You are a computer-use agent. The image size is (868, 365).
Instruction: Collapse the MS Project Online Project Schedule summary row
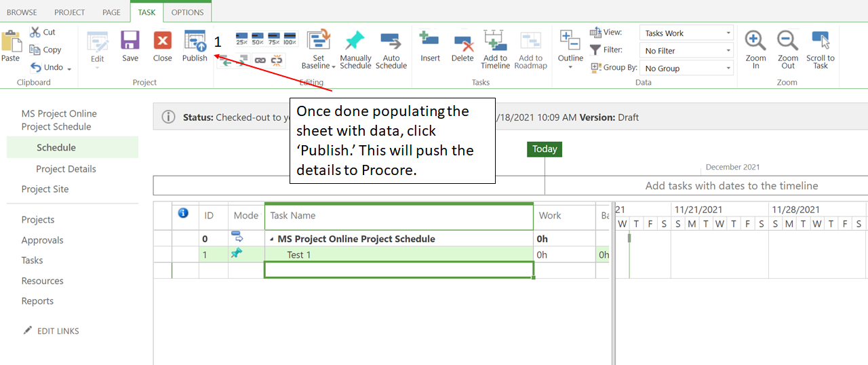pyautogui.click(x=273, y=239)
